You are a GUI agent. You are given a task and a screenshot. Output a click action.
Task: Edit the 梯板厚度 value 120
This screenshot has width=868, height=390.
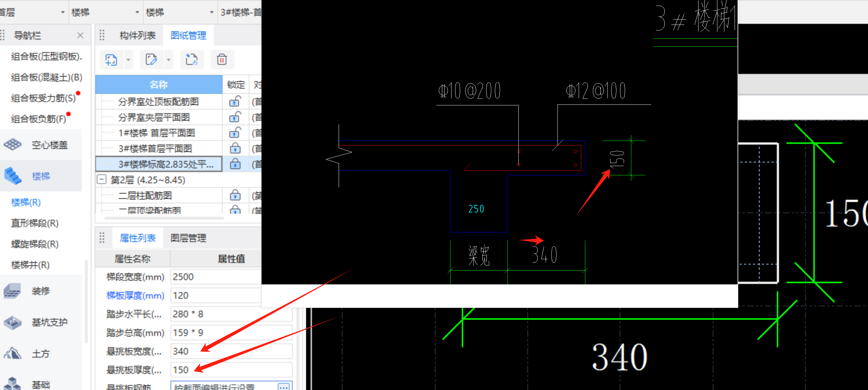[216, 295]
